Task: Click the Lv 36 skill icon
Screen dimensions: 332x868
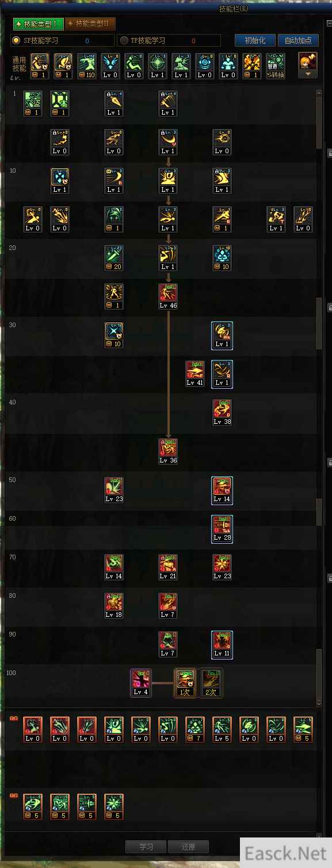Action: coord(168,451)
